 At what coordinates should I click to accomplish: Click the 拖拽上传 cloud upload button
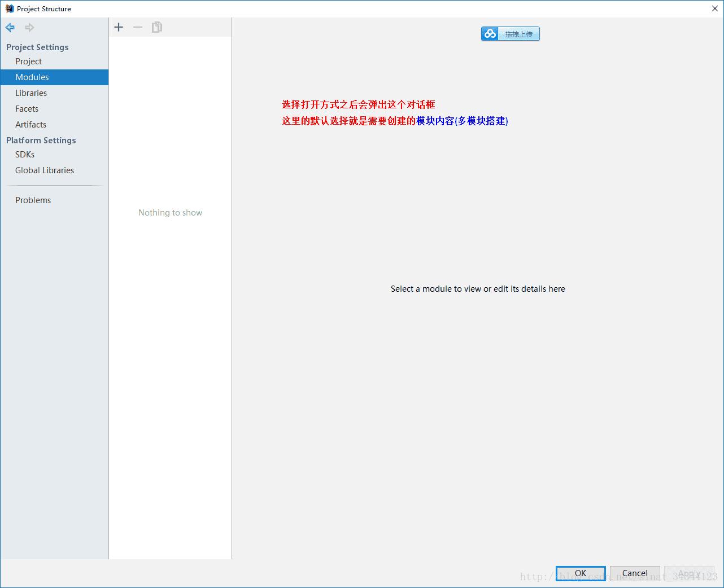click(511, 34)
